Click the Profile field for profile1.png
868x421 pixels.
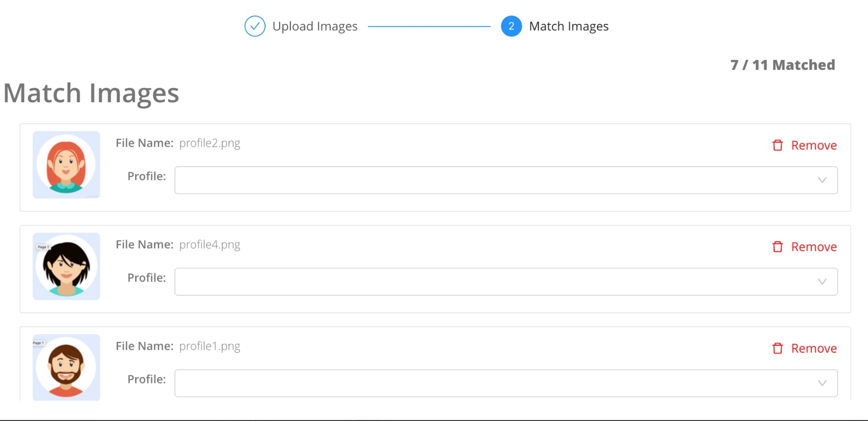(506, 383)
